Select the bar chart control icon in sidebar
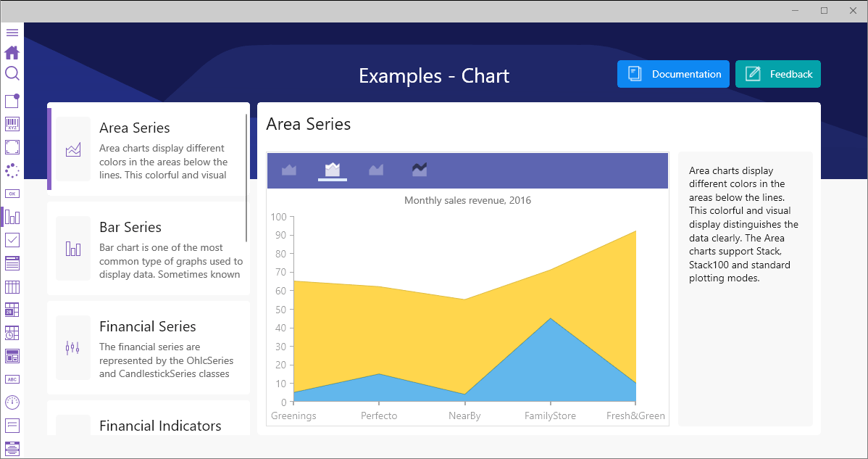Viewport: 868px width, 459px height. [x=12, y=216]
